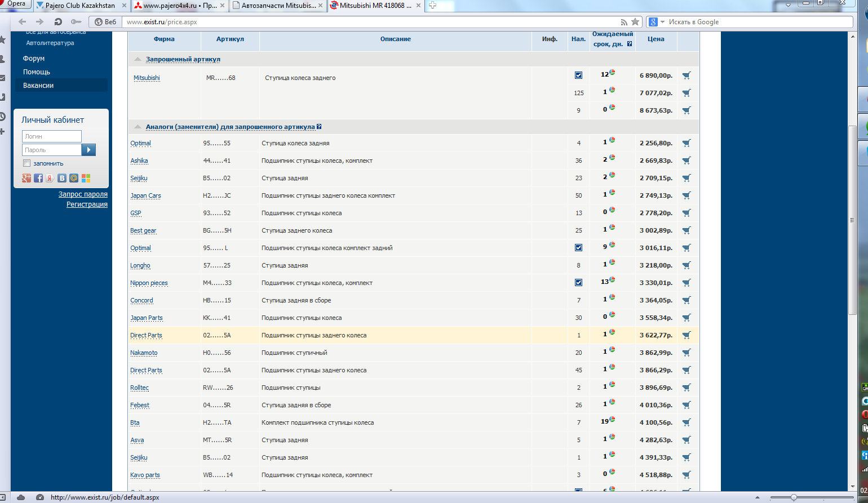This screenshot has height=503, width=868.
Task: Collapse the 'Аналоги (заменители)' section
Action: pyautogui.click(x=138, y=127)
